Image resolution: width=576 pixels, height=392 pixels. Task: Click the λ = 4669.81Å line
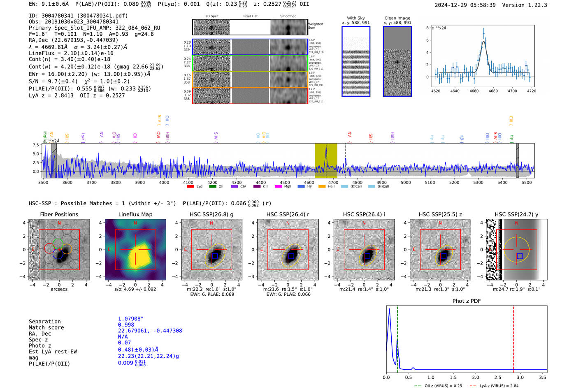[x=78, y=47]
